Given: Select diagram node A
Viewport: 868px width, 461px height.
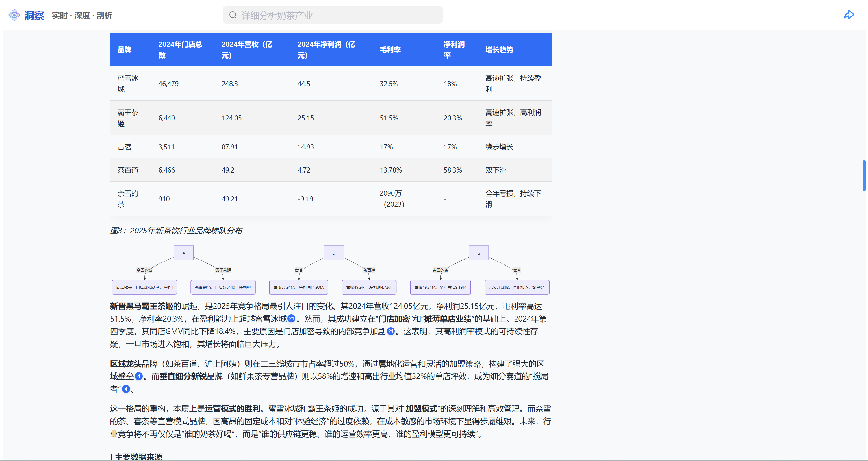Looking at the screenshot, I should point(184,253).
